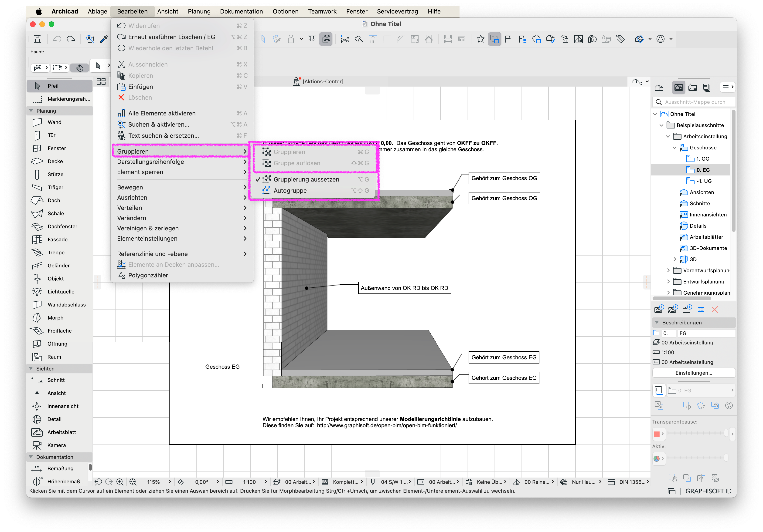Select the Treppe tool
Image resolution: width=763 pixels, height=532 pixels.
(59, 252)
